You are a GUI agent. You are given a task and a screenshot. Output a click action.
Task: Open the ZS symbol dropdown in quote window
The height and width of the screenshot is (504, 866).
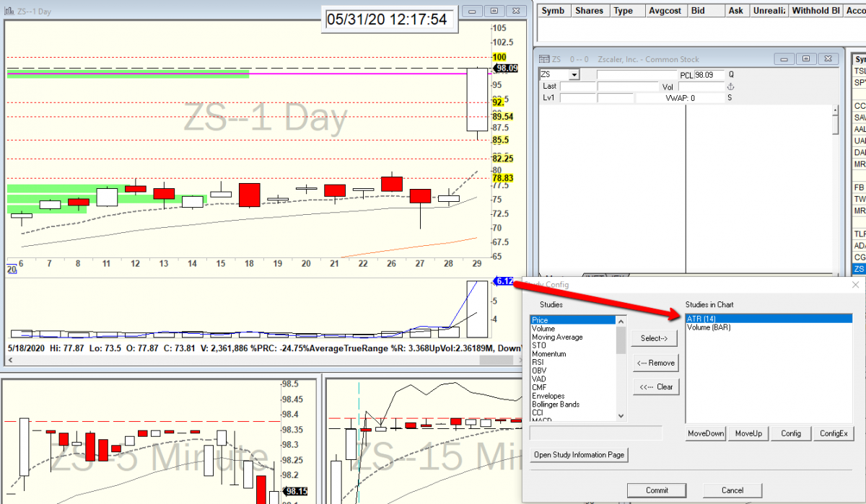tap(574, 75)
